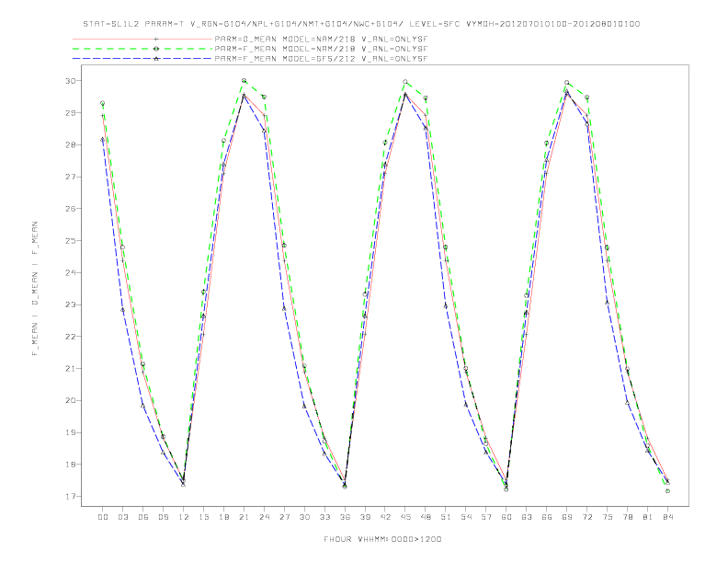The width and height of the screenshot is (728, 563).
Task: Click x-axis forecast hour label 27
Action: pyautogui.click(x=284, y=517)
